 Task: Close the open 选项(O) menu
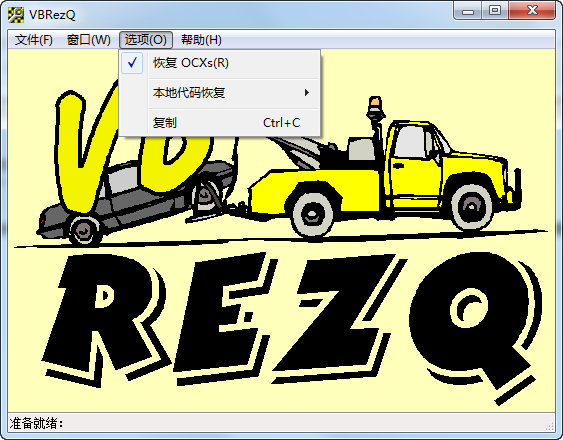coord(146,40)
